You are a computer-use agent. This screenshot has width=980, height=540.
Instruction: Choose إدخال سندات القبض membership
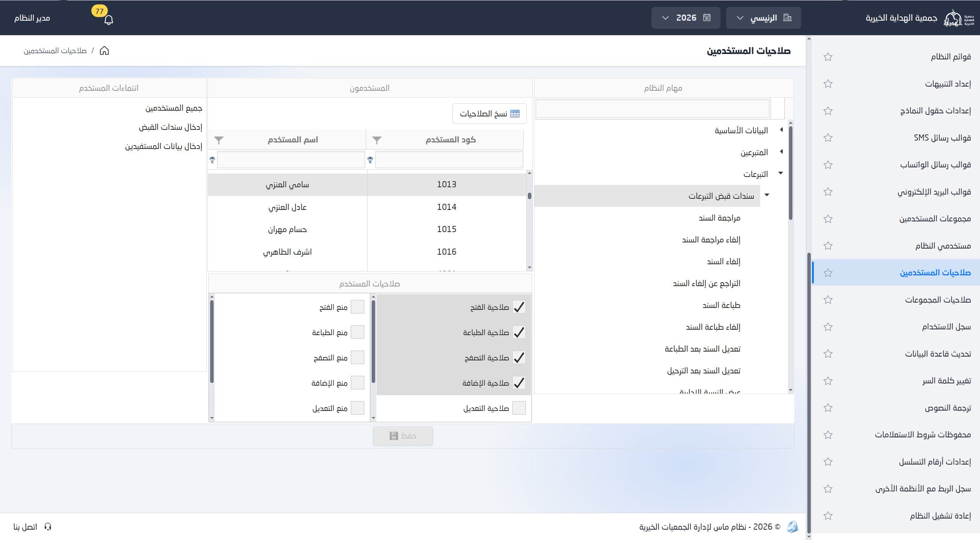point(170,127)
